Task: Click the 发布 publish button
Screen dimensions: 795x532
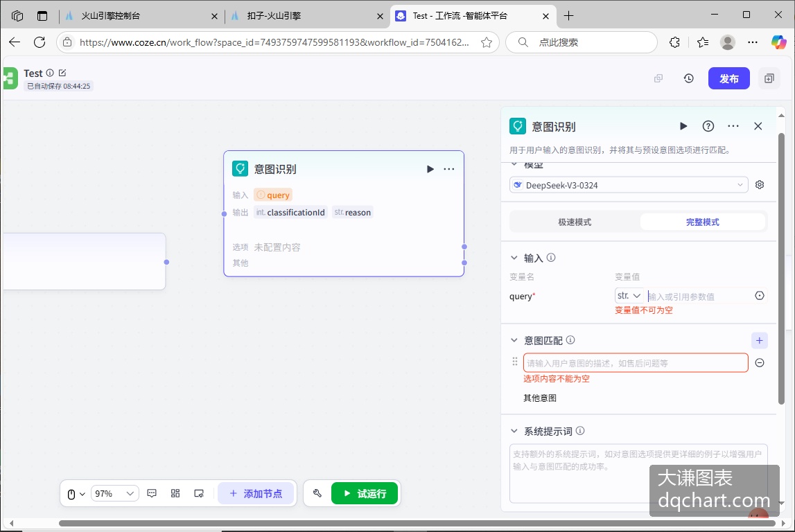Action: (x=728, y=78)
